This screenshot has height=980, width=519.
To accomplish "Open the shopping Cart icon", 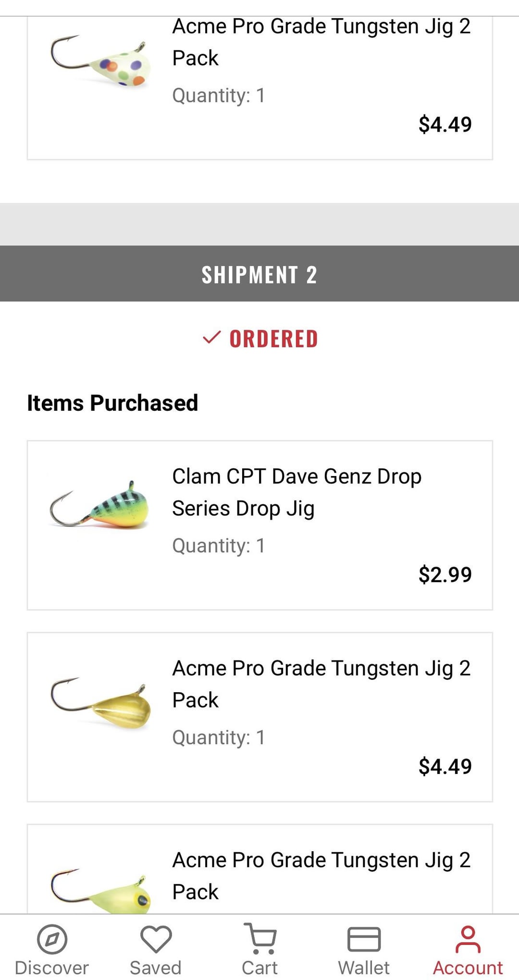I will (x=259, y=938).
